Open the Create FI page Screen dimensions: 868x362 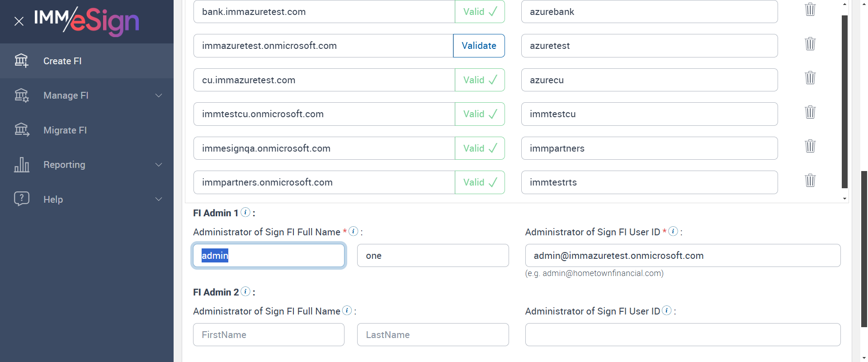[62, 61]
